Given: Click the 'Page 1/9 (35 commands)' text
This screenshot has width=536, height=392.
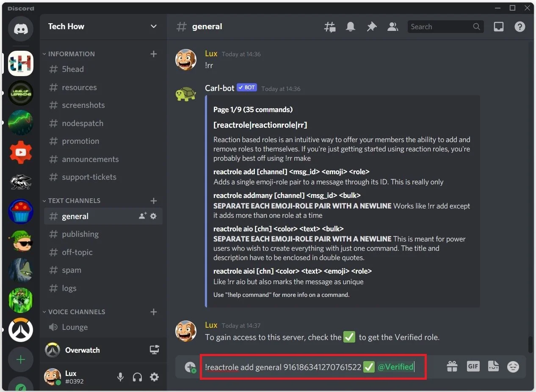Looking at the screenshot, I should [253, 110].
